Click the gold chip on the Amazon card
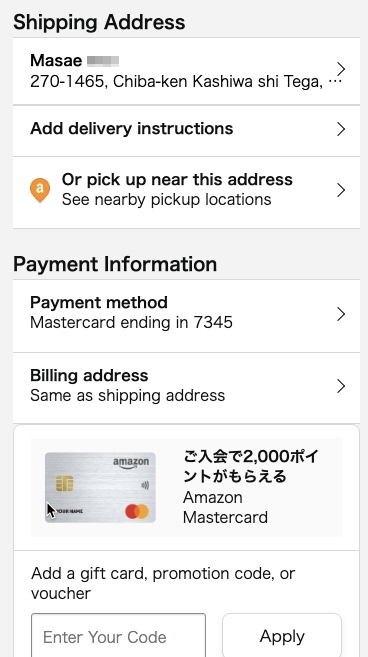The height and width of the screenshot is (657, 368). point(65,484)
